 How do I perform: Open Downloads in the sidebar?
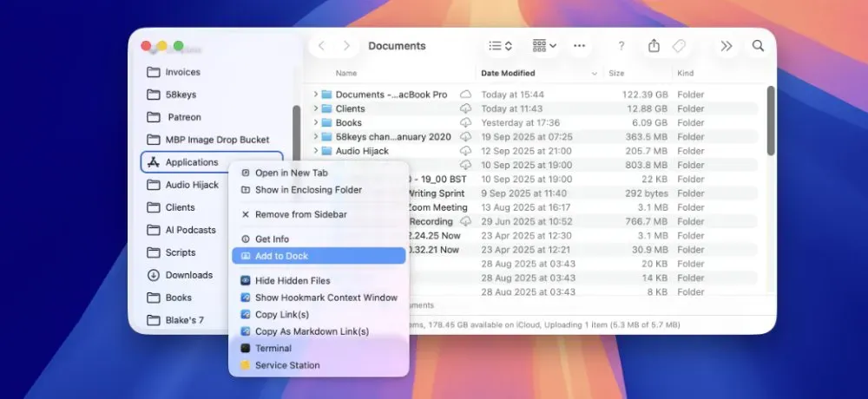[188, 275]
